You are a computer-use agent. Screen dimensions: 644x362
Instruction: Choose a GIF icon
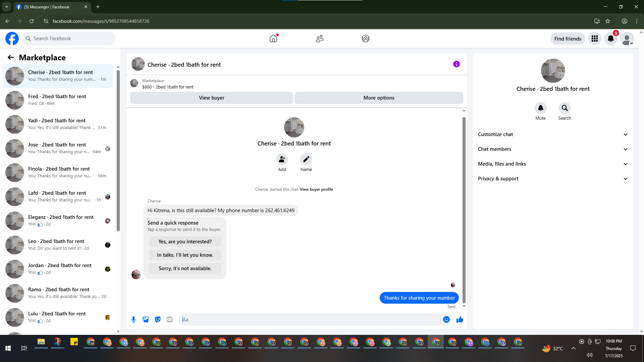(x=170, y=319)
